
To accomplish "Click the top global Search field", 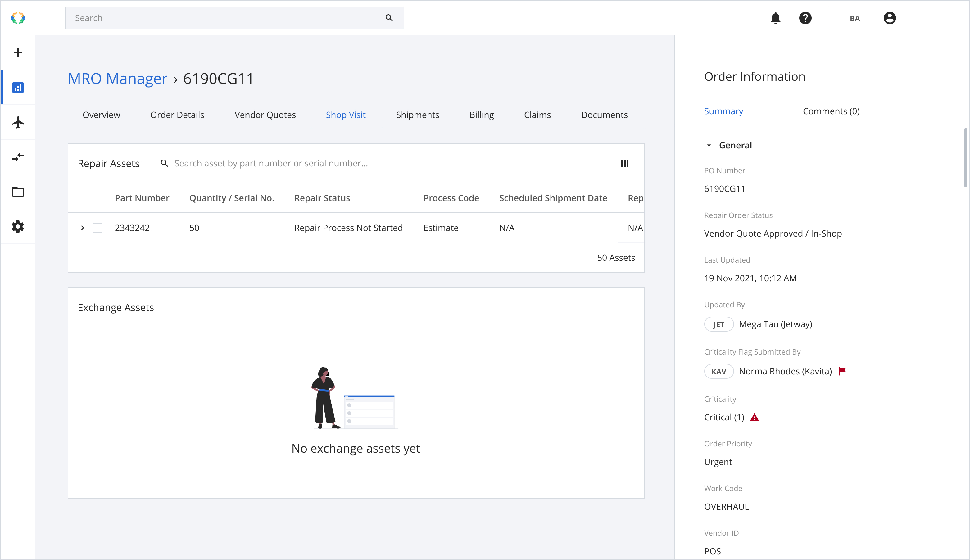I will (x=235, y=18).
